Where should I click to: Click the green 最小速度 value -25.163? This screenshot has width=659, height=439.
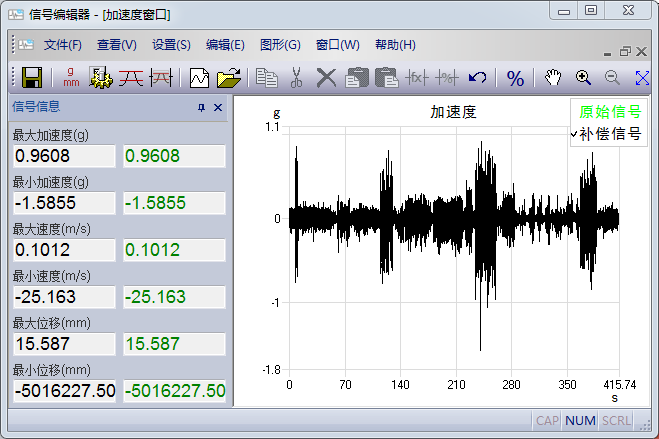[x=174, y=297]
